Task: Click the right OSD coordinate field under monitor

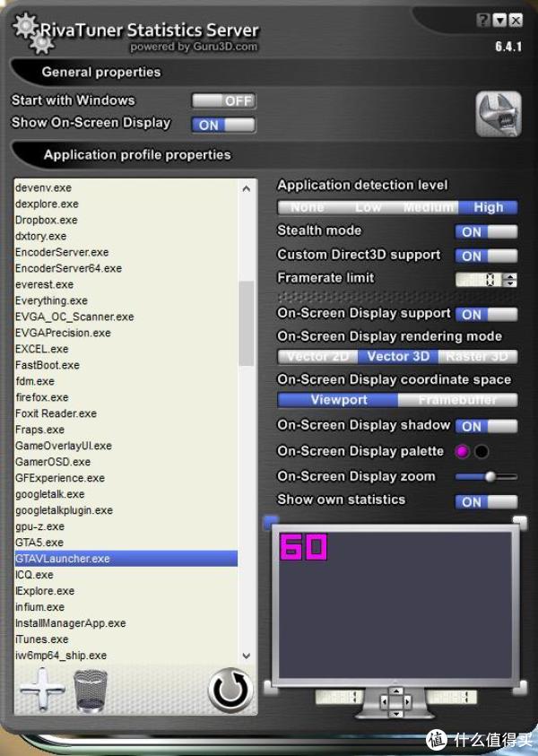Action: [x=452, y=697]
